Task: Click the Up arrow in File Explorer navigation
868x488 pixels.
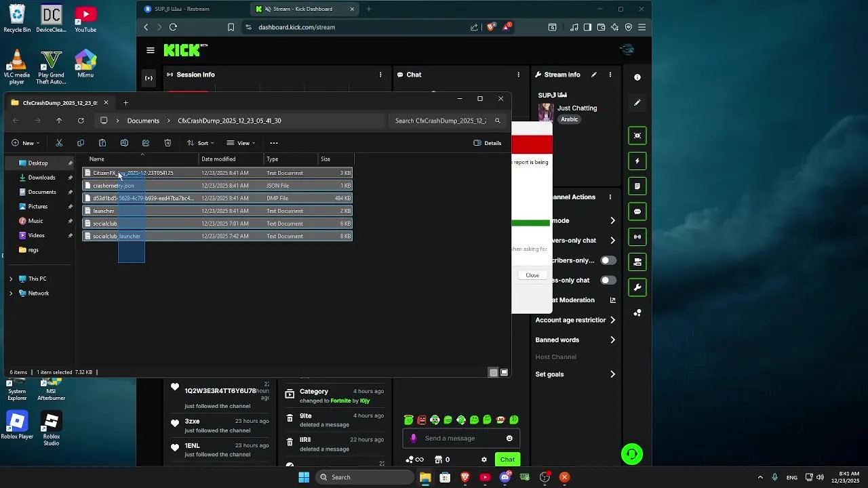Action: pyautogui.click(x=59, y=121)
